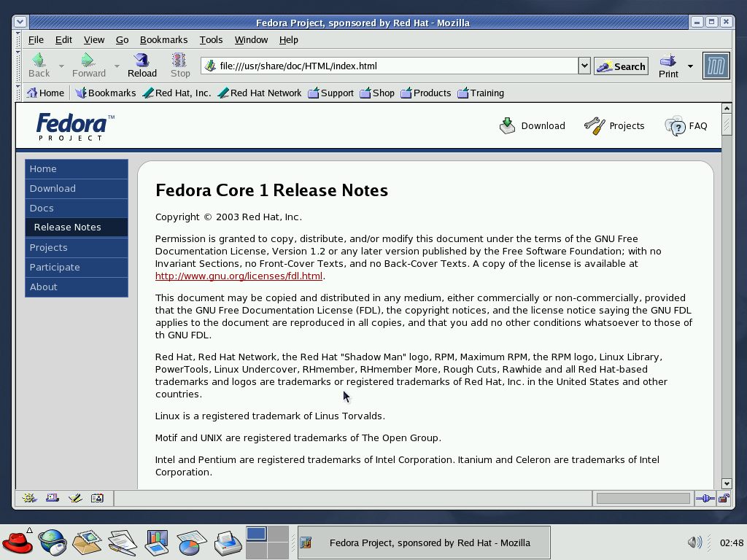This screenshot has width=747, height=560.
Task: Open Composer from status bar component icon
Action: point(75,498)
